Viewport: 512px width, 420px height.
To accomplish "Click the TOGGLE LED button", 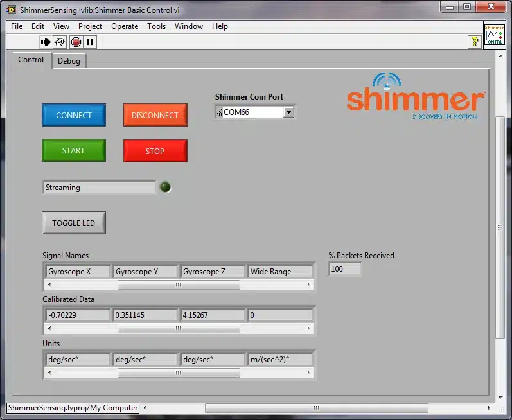I will coord(74,223).
